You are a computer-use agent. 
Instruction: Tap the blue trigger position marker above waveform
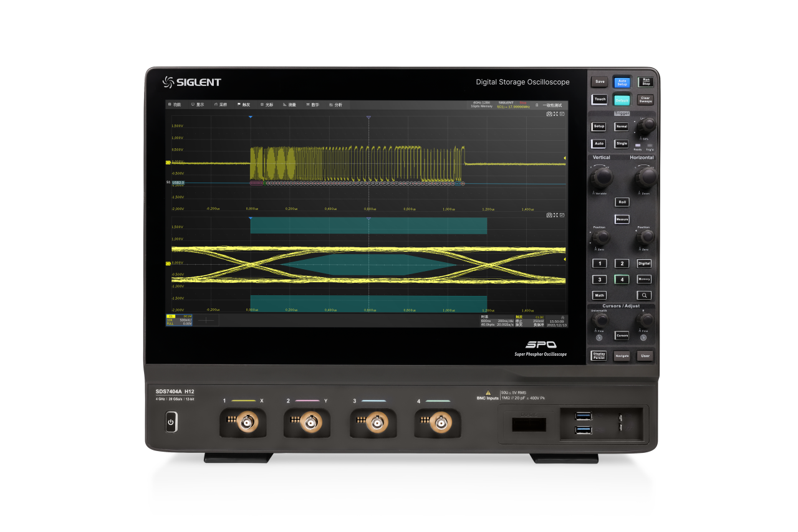(250, 117)
